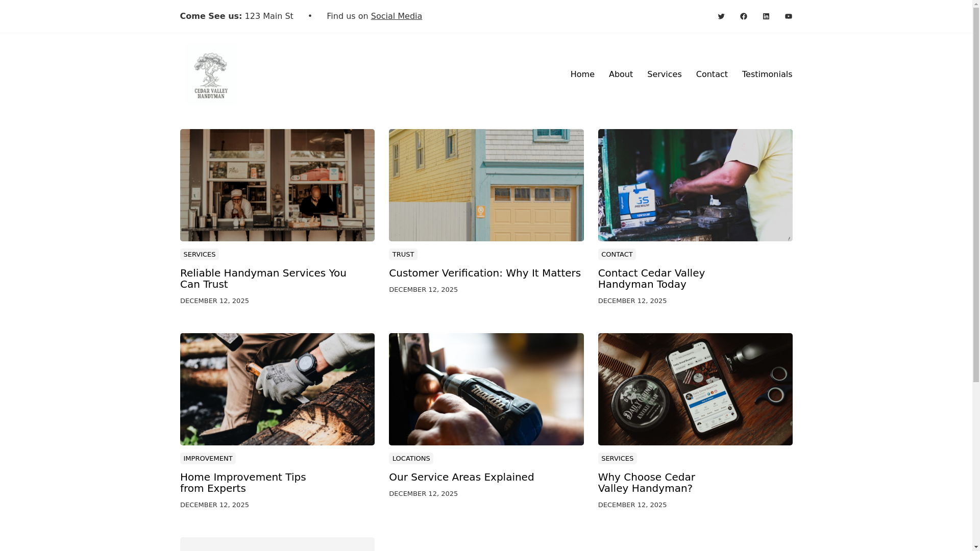
Task: Click the page vertical scrollbar
Action: click(x=976, y=275)
